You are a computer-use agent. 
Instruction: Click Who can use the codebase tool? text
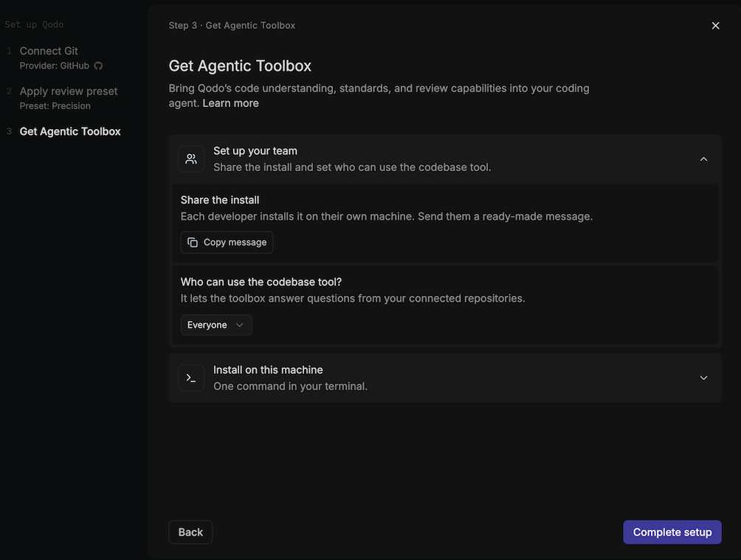pyautogui.click(x=261, y=282)
